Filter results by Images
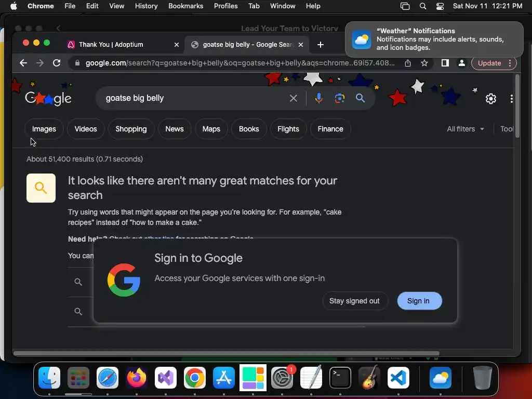Image resolution: width=532 pixels, height=399 pixels. coord(44,129)
